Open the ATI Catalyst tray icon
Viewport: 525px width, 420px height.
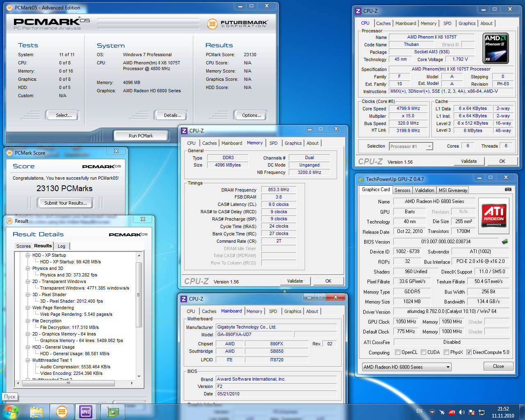(452, 412)
